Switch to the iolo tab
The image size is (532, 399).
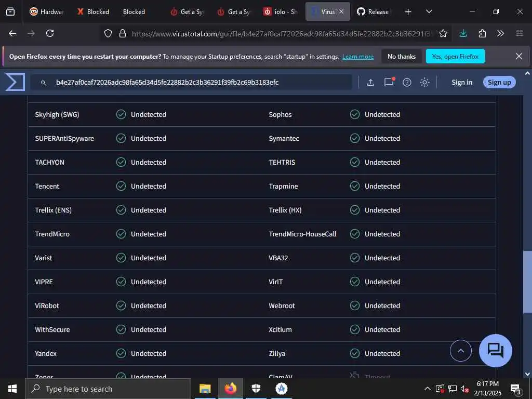(x=281, y=11)
